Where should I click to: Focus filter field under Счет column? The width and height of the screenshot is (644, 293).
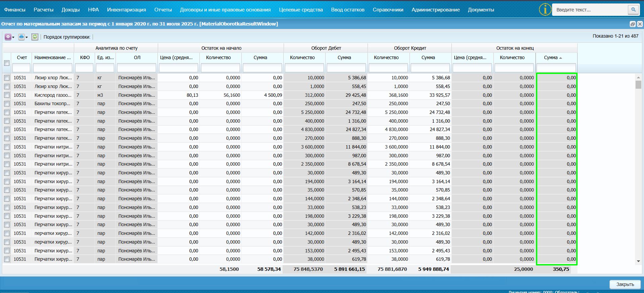pyautogui.click(x=21, y=68)
